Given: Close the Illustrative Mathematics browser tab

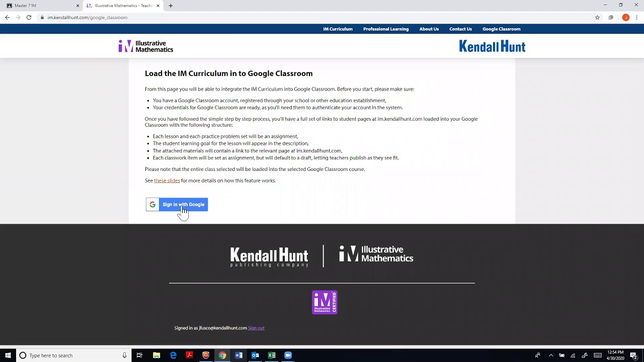Looking at the screenshot, I should click(x=158, y=6).
